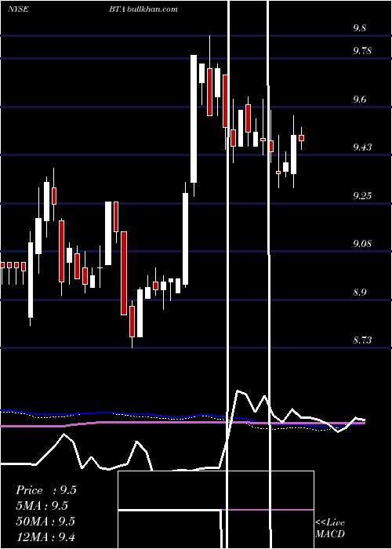Select the 50MA : 9.5 readout

(x=45, y=521)
